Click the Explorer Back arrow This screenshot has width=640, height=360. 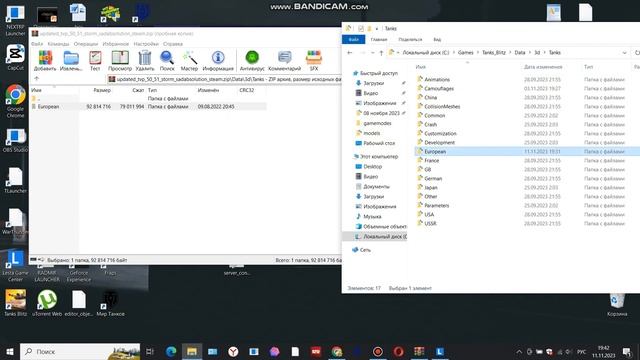coord(350,53)
